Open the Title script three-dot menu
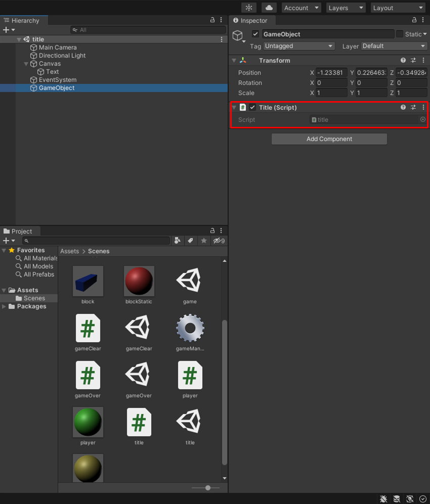This screenshot has width=430, height=504. 423,108
